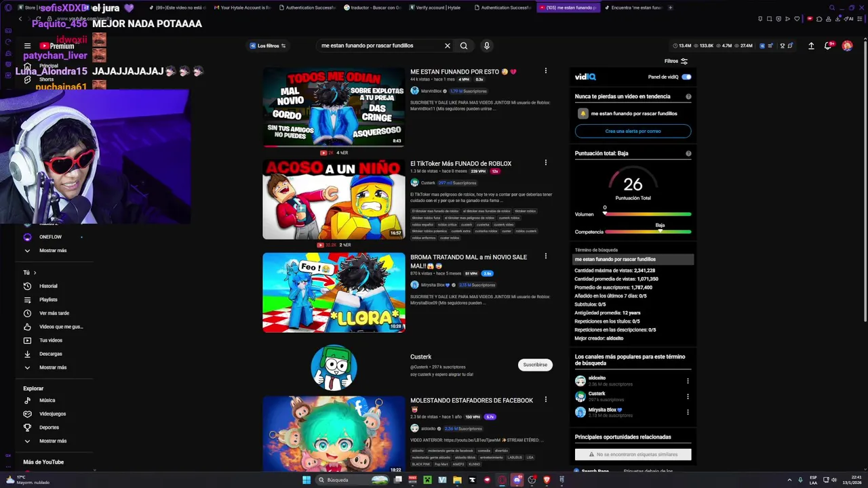
Task: Open the three-dot menu beside Custerk in vidIQ
Action: [x=688, y=396]
